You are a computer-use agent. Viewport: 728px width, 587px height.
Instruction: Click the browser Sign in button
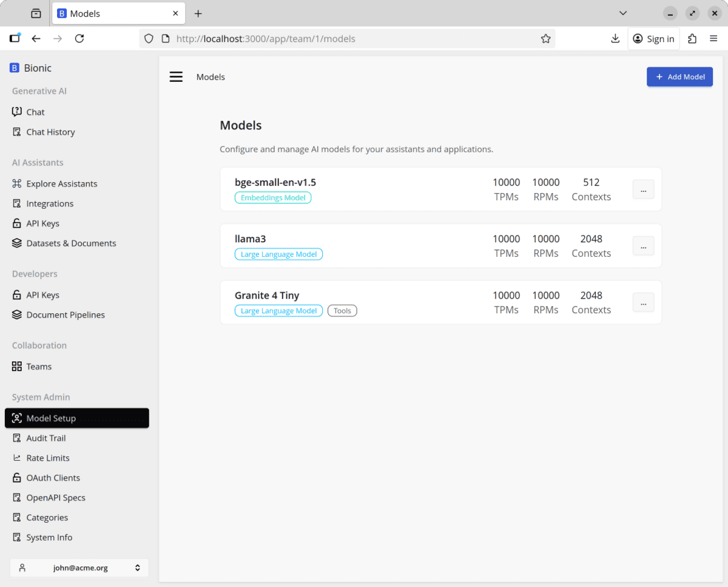[653, 39]
